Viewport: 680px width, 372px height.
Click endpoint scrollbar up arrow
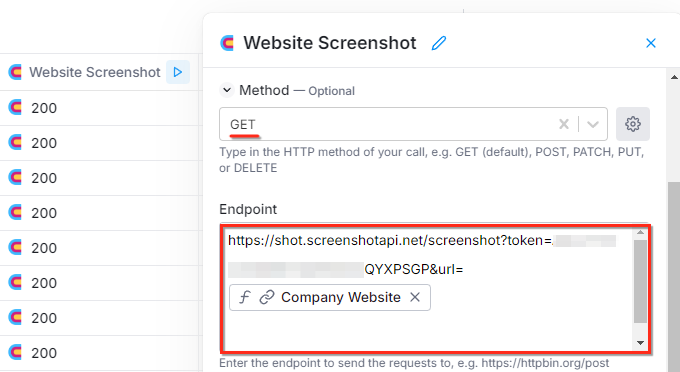pos(640,233)
